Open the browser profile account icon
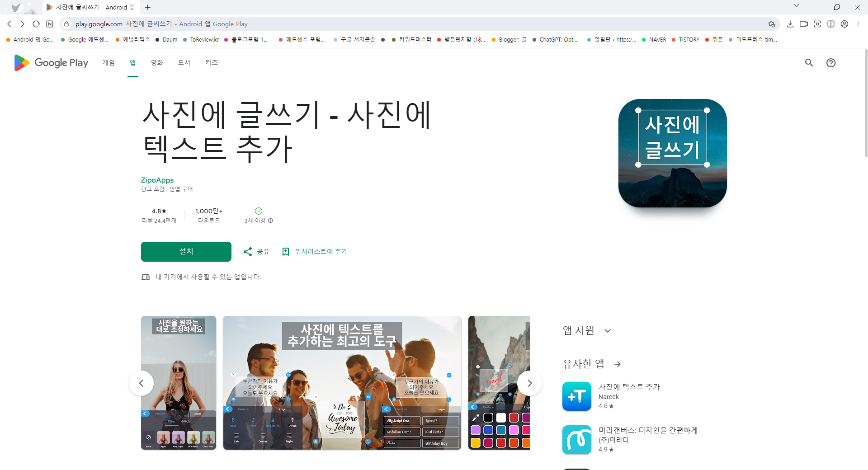 [844, 24]
